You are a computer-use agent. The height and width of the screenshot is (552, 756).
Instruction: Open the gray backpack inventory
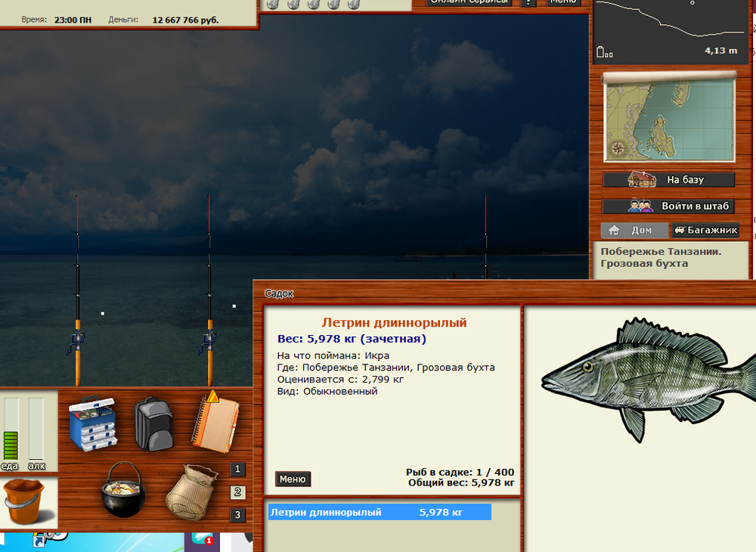[x=153, y=424]
